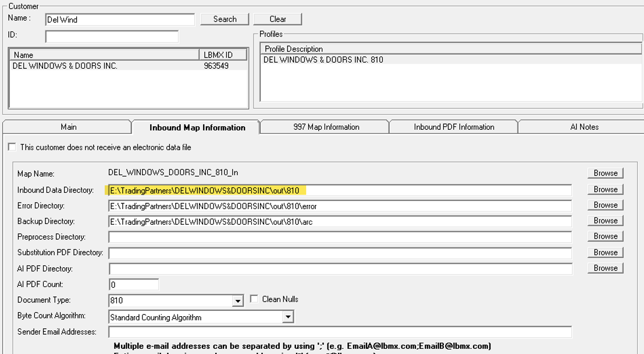The image size is (644, 354).
Task: Click the Search button
Action: (x=225, y=19)
